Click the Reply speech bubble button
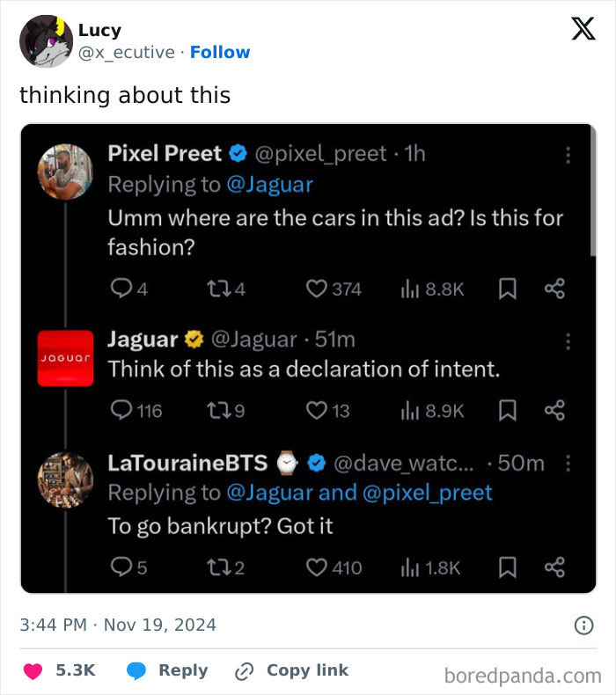 coord(136,670)
